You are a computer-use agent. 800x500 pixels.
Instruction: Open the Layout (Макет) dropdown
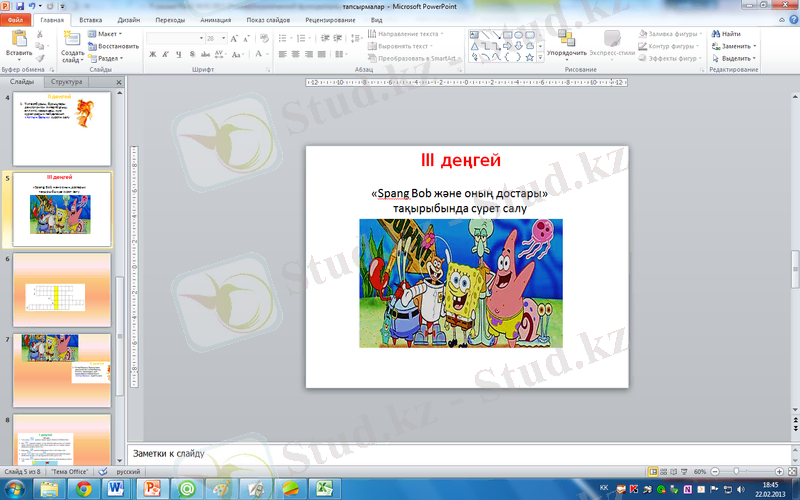[107, 33]
